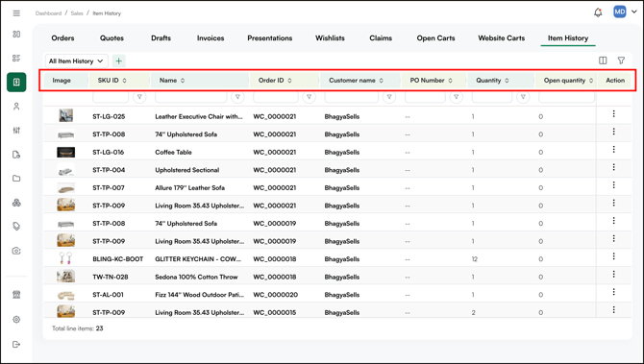Switch to the Drafts tab

pos(161,38)
